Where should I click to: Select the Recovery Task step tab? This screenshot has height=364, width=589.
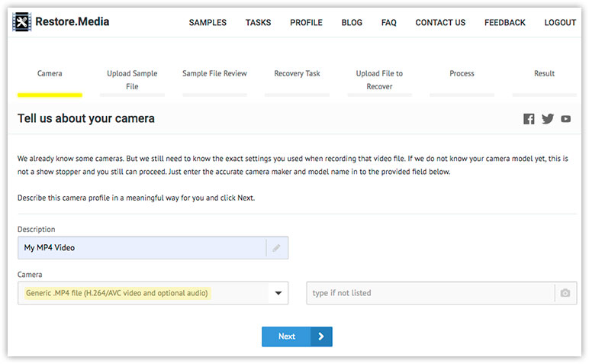pyautogui.click(x=297, y=73)
